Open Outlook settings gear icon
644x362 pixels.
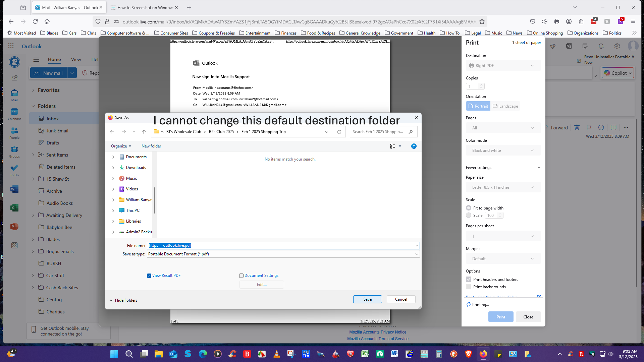[x=617, y=46]
